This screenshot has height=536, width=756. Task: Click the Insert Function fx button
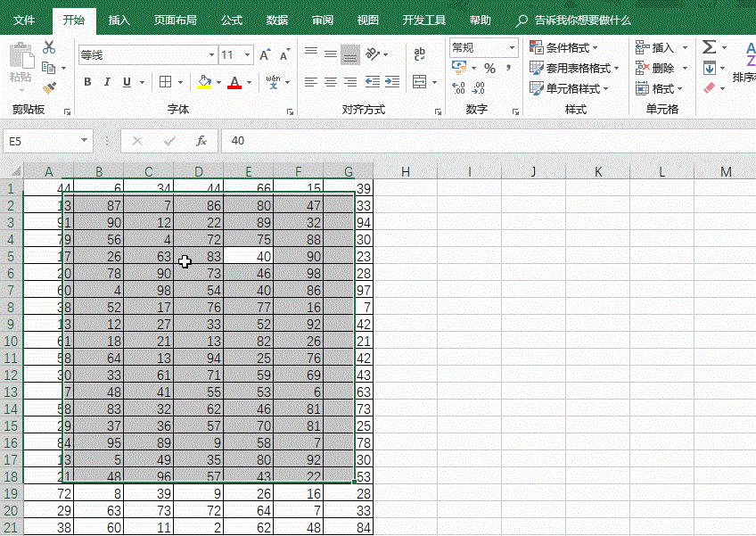click(201, 141)
